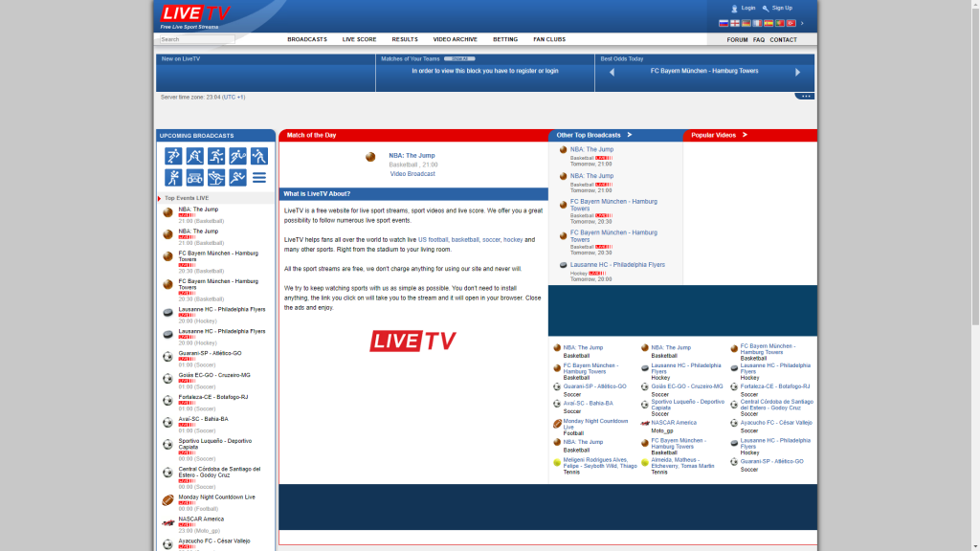980x551 pixels.
Task: Open NASCAR America in the bottom grid
Action: 674,423
